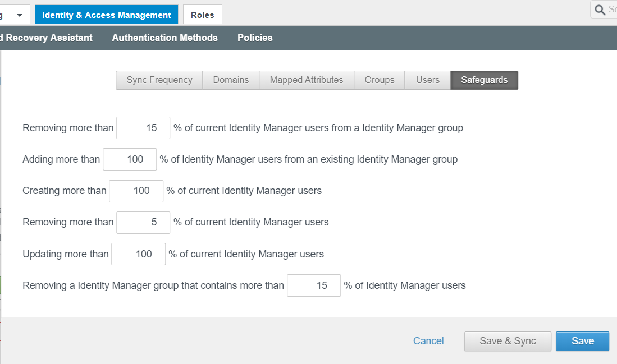This screenshot has width=617, height=364.
Task: Open the Domains tab
Action: click(x=231, y=80)
